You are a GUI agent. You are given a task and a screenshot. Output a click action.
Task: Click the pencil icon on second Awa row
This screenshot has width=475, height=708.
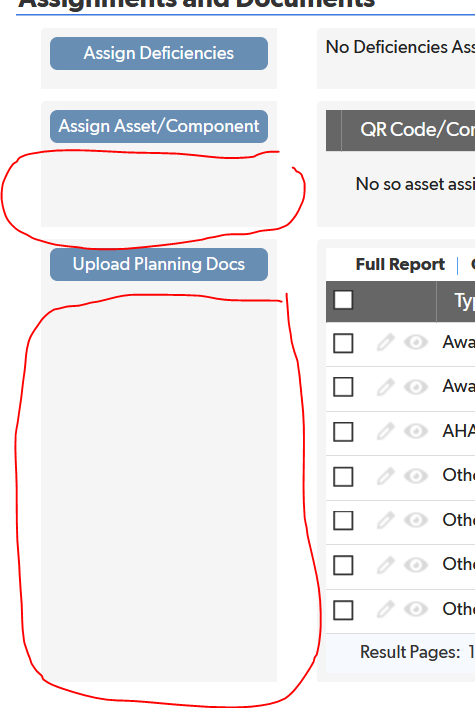(385, 387)
